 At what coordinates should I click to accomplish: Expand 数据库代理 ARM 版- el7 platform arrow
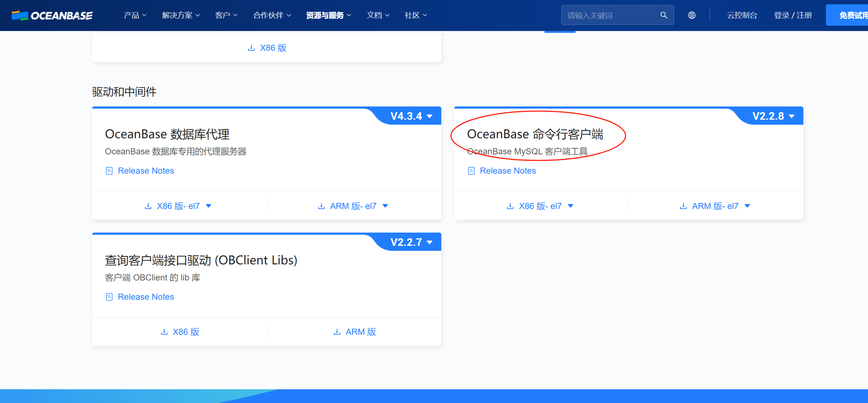tap(385, 206)
